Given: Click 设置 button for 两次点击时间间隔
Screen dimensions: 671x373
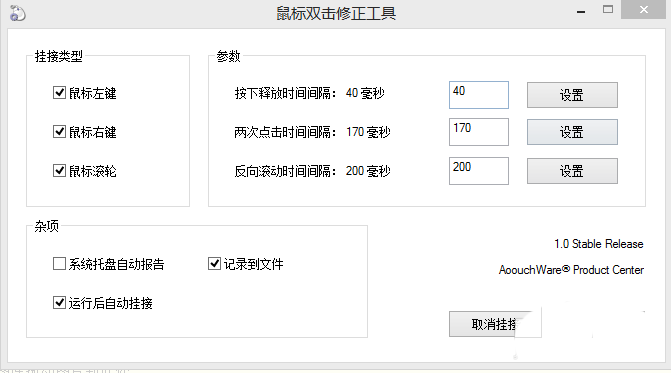Looking at the screenshot, I should click(x=572, y=132).
